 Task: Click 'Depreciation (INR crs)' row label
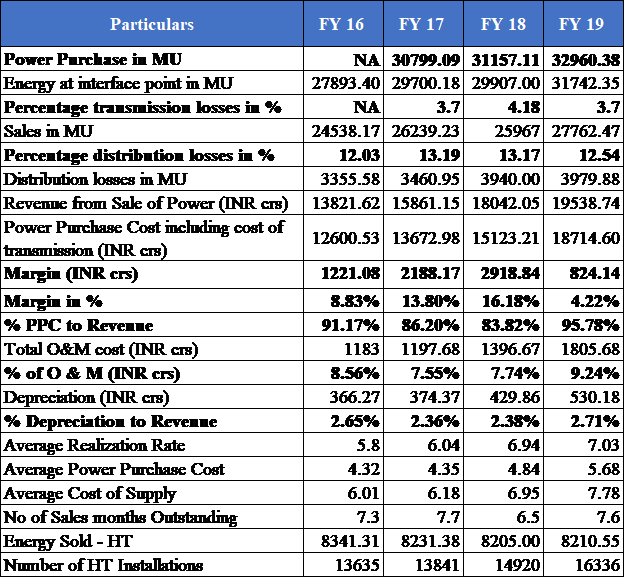click(86, 397)
